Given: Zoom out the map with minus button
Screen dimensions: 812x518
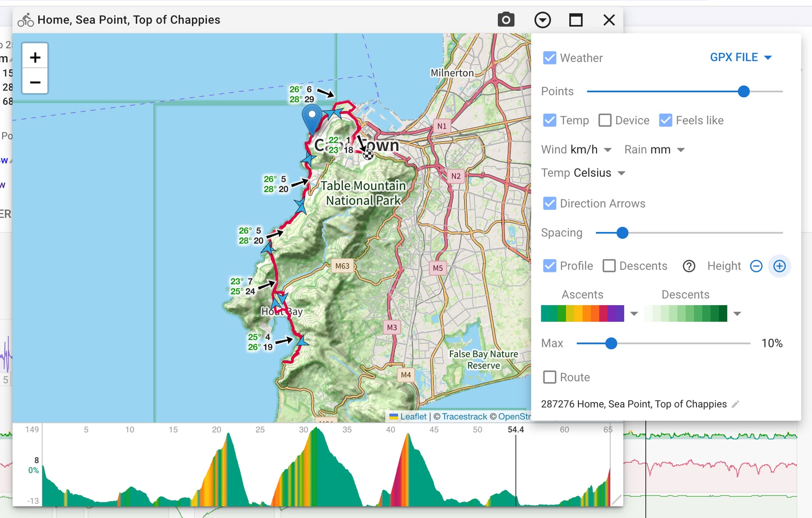Looking at the screenshot, I should pos(35,82).
